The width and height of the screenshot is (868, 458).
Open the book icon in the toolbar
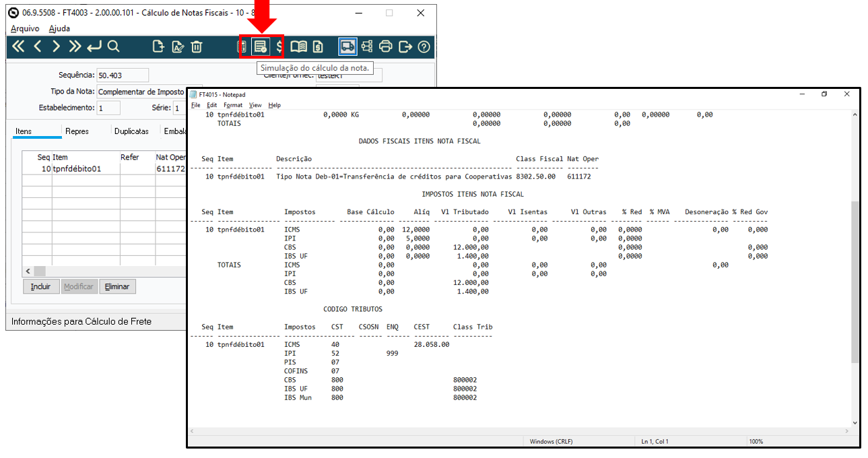(x=298, y=46)
